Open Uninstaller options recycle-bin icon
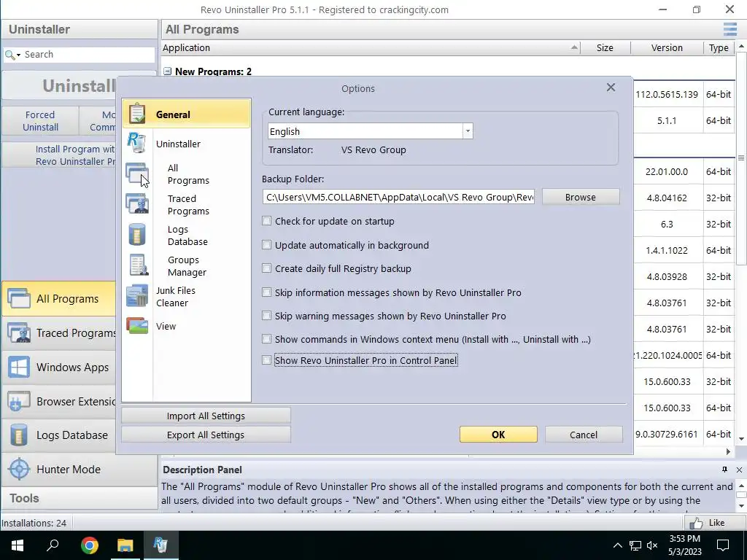The width and height of the screenshot is (747, 560). point(136,143)
